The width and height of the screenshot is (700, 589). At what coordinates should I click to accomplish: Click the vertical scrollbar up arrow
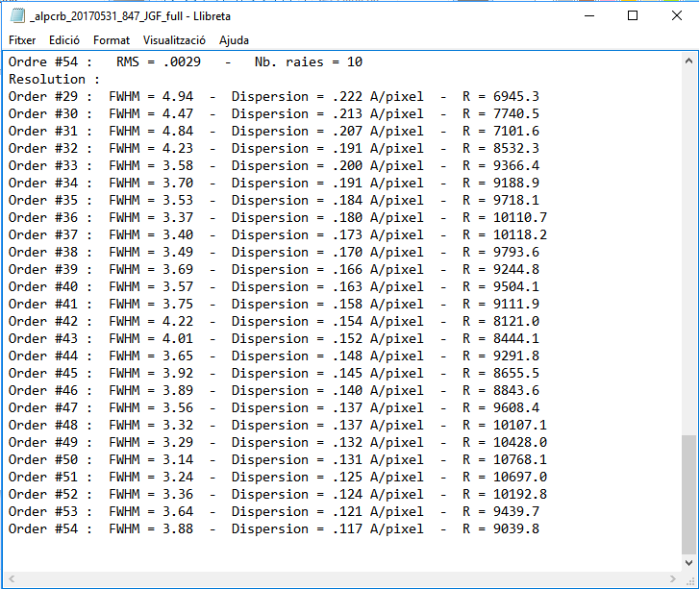688,61
